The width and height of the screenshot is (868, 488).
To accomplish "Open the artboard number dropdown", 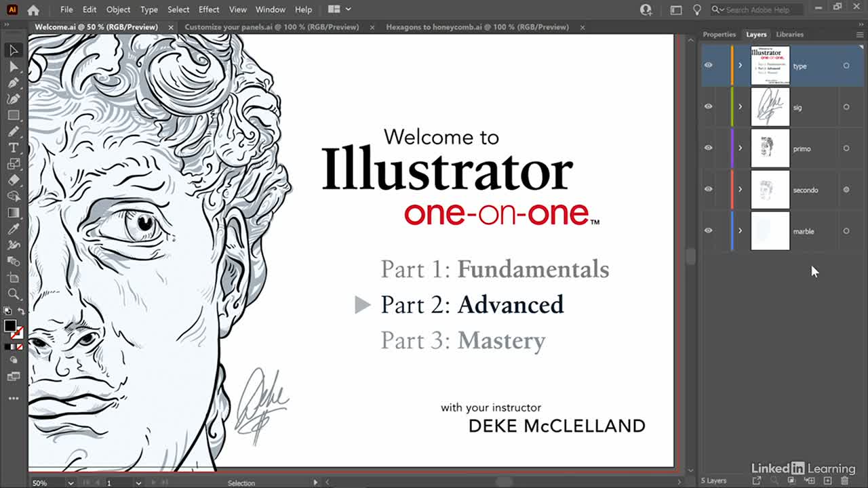I will click(138, 483).
